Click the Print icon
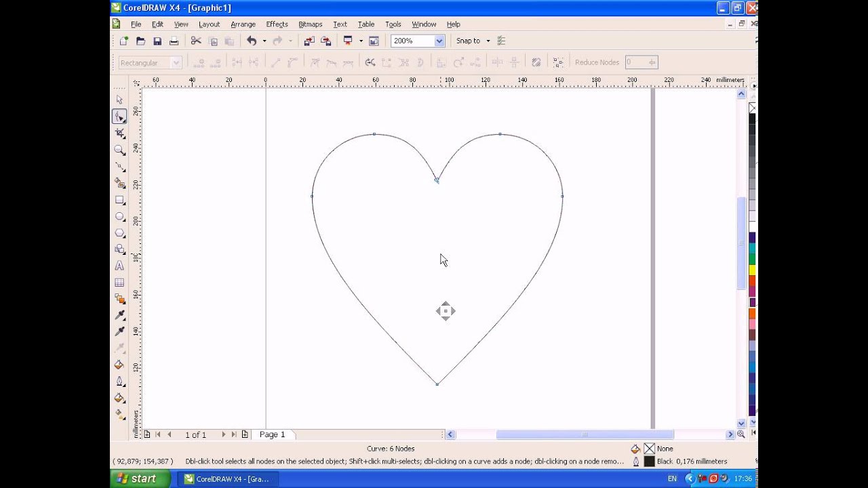868x488 pixels. pyautogui.click(x=174, y=41)
